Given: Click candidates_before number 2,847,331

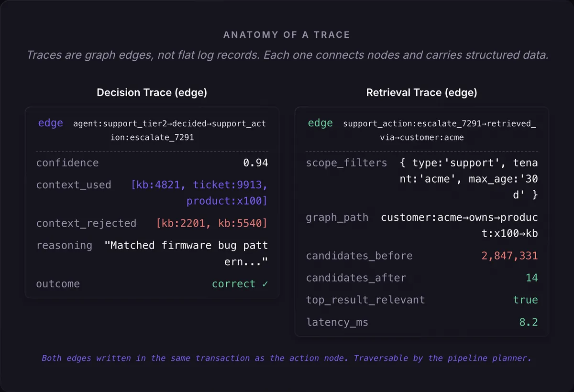Looking at the screenshot, I should 509,256.
